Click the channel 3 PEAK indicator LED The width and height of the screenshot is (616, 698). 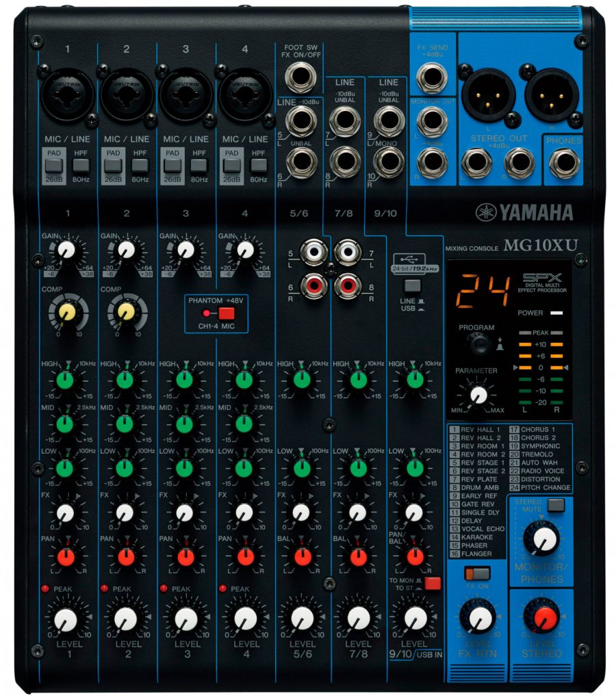164,589
